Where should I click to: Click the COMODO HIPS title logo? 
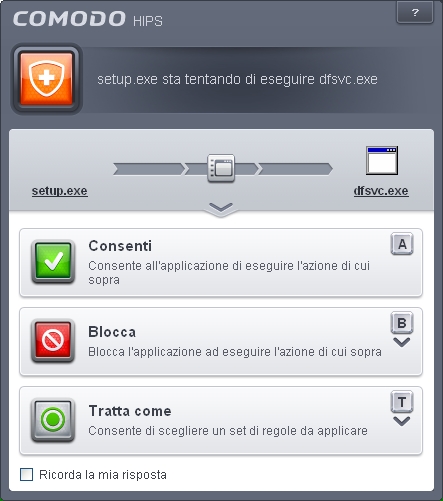(x=88, y=19)
